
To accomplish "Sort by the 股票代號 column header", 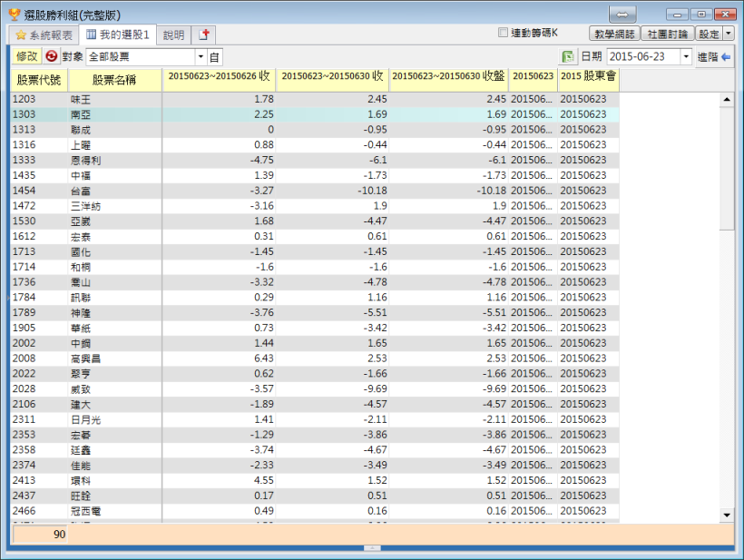I will pos(39,79).
